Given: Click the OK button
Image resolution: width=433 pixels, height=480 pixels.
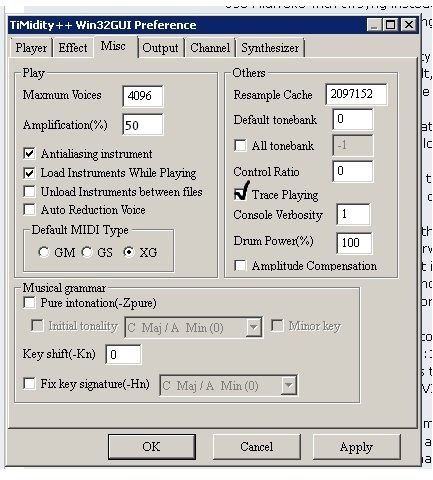Looking at the screenshot, I should [152, 447].
